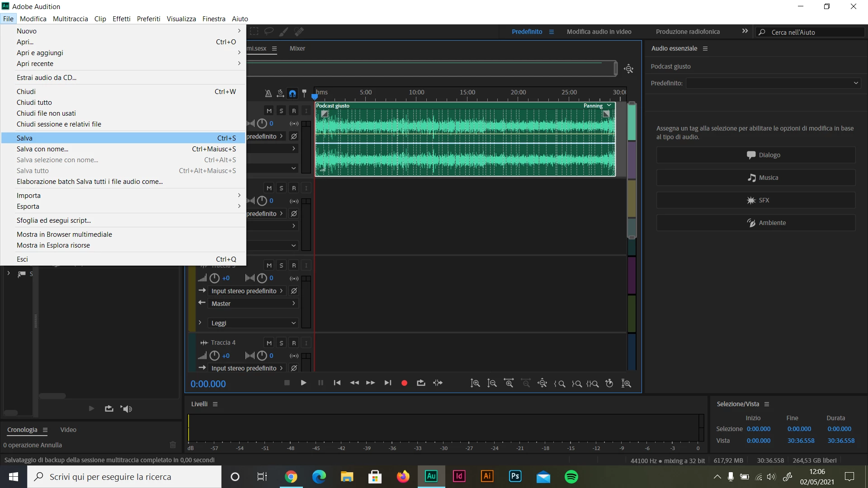Expand the Master output selector

click(253, 304)
